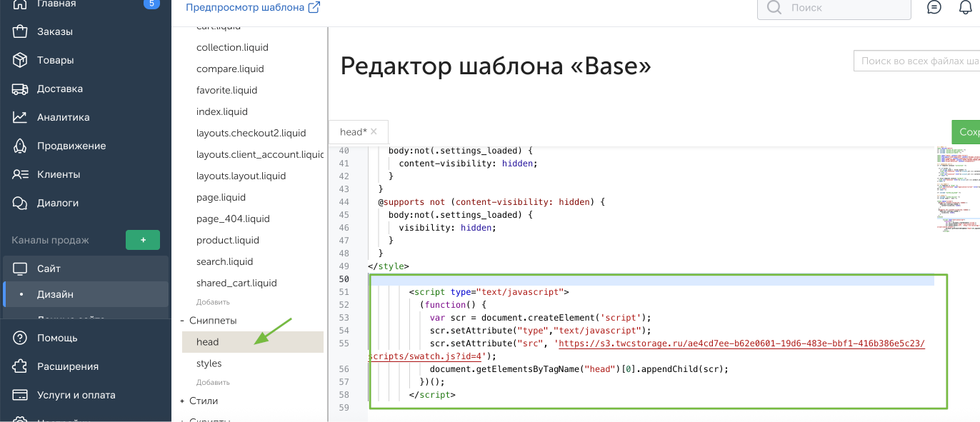Open messages icon in top bar

click(934, 8)
